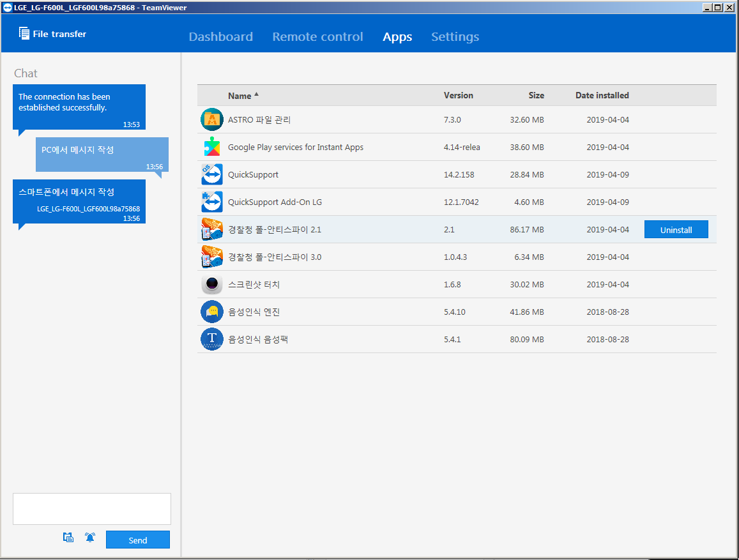
Task: Click the 경찰청 폴-안티스파이 3.0 app icon
Action: tap(211, 257)
